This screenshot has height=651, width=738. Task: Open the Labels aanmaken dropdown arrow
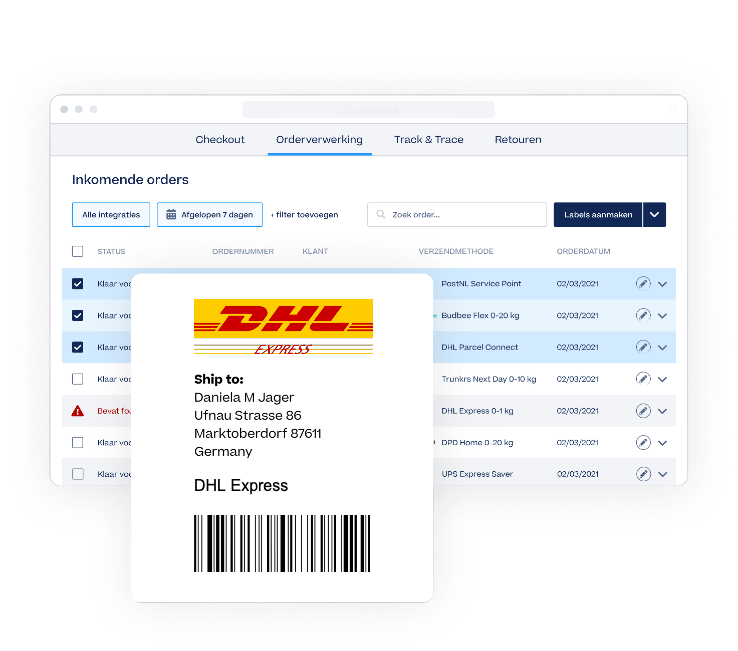654,215
